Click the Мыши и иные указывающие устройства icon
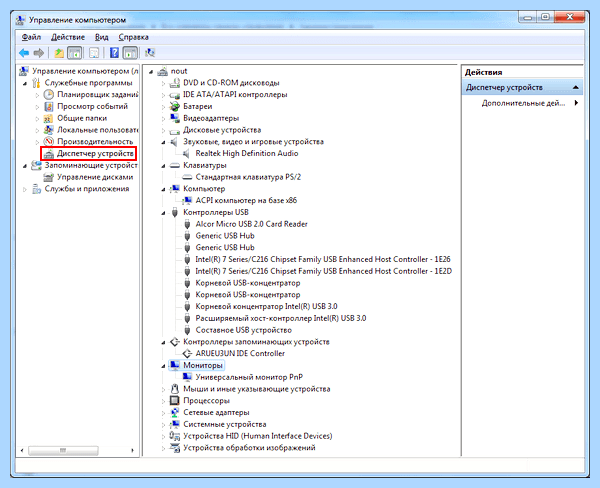This screenshot has width=600, height=488. 175,389
